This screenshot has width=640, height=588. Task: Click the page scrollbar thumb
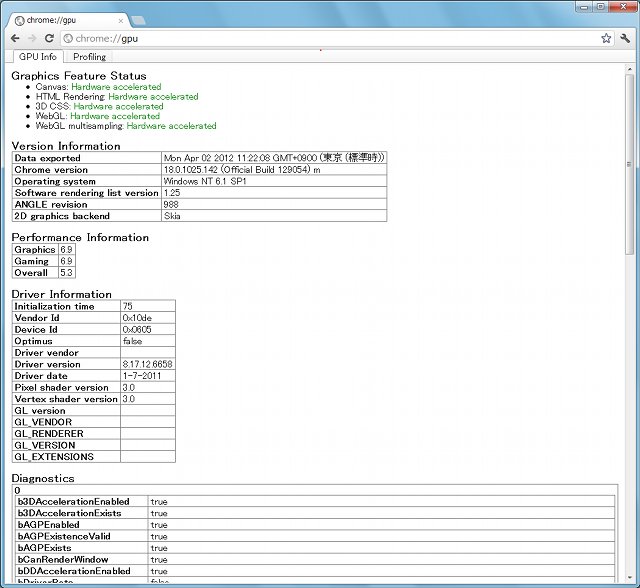pos(629,164)
